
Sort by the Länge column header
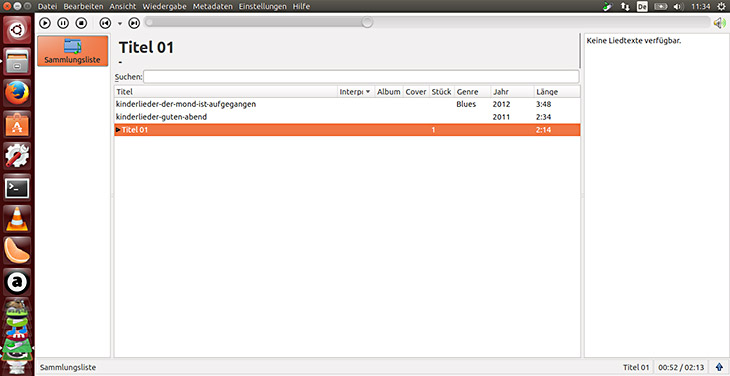click(557, 92)
